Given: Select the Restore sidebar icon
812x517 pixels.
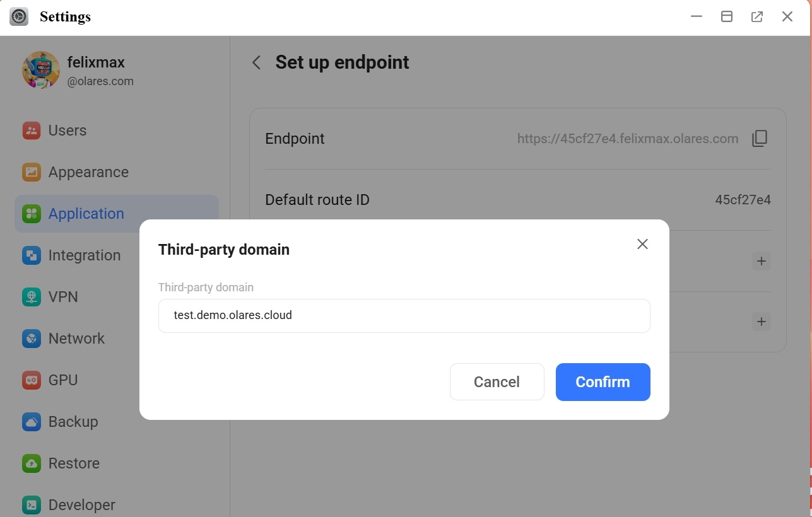Looking at the screenshot, I should [31, 463].
